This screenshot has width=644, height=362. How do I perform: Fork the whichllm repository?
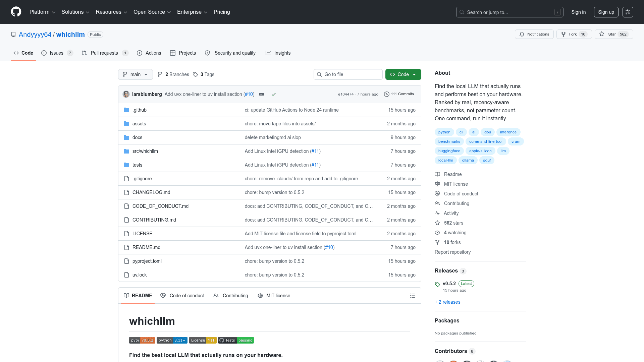pos(574,34)
